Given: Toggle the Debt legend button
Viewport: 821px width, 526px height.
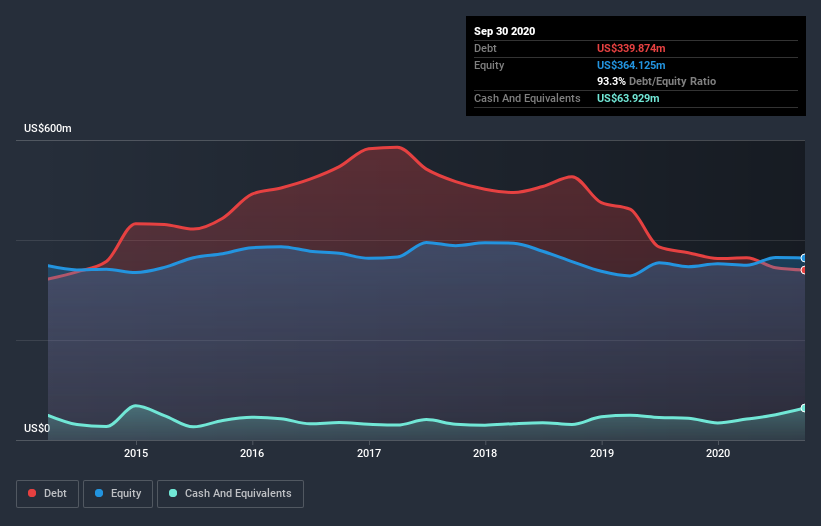Looking at the screenshot, I should [47, 494].
